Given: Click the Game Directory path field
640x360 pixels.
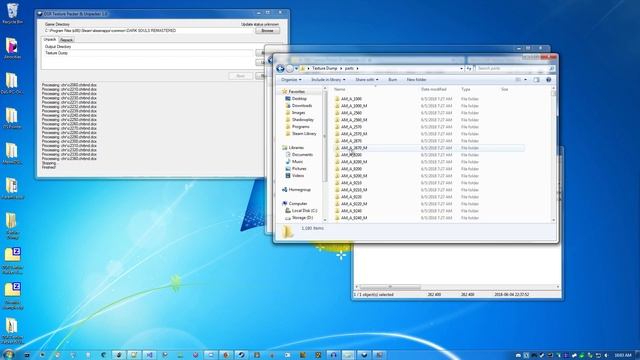Looking at the screenshot, I should pyautogui.click(x=149, y=31).
